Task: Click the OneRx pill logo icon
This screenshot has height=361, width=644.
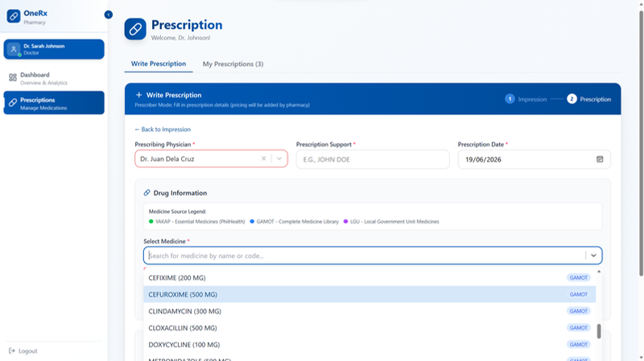Action: [14, 16]
